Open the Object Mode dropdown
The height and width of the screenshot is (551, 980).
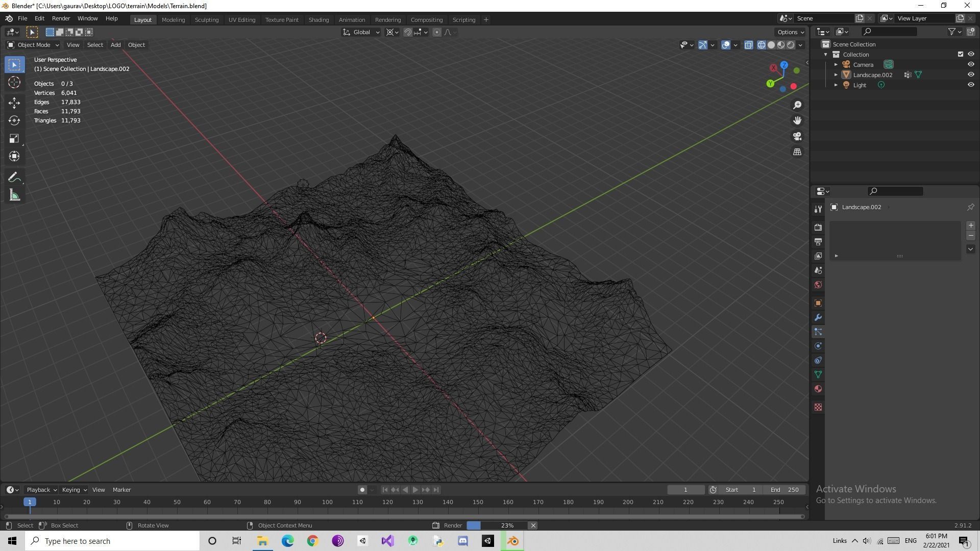click(33, 45)
